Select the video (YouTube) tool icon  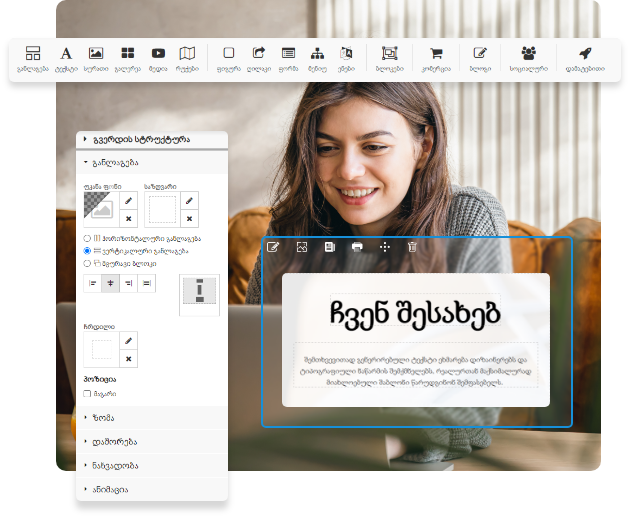[158, 54]
